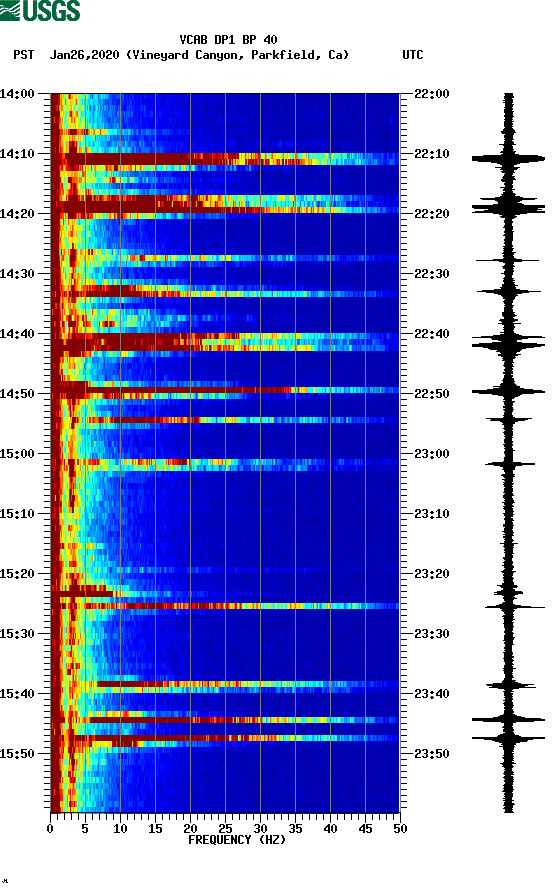The height and width of the screenshot is (892, 552).
Task: Click the 23:20 UTC time label
Action: tap(431, 574)
